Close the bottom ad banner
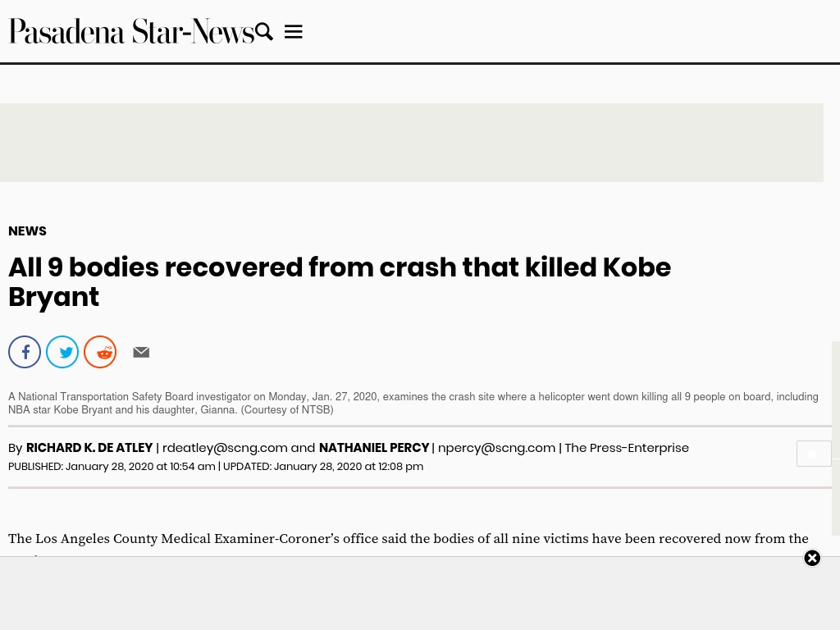 click(812, 558)
